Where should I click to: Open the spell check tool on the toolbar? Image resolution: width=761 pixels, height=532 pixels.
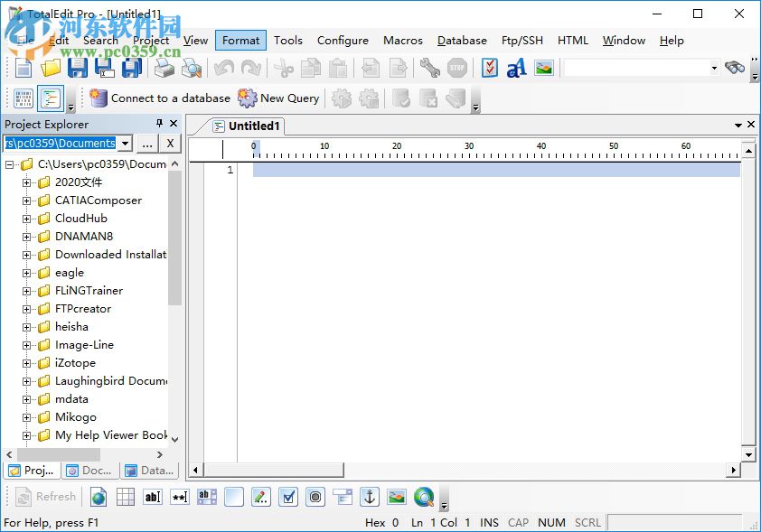click(489, 67)
